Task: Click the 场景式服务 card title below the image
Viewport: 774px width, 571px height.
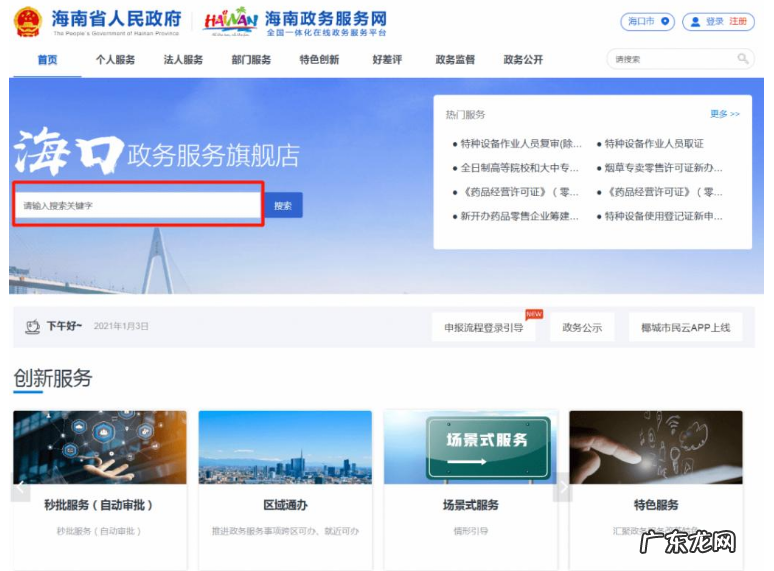Action: pos(470,505)
